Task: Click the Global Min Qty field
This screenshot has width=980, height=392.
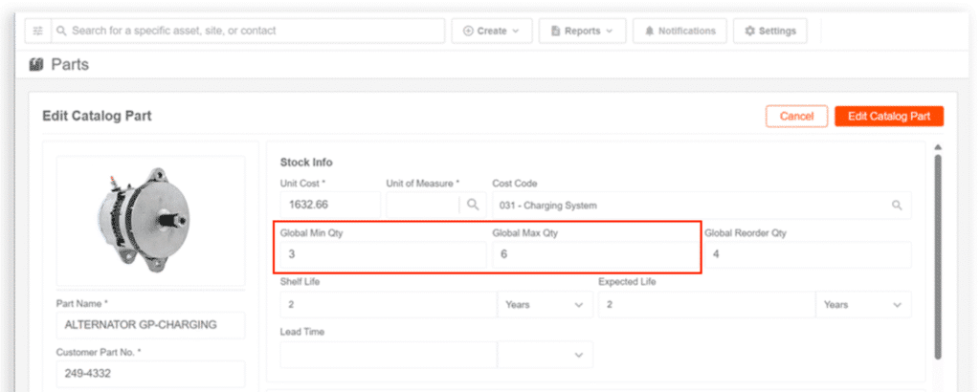Action: pyautogui.click(x=383, y=254)
